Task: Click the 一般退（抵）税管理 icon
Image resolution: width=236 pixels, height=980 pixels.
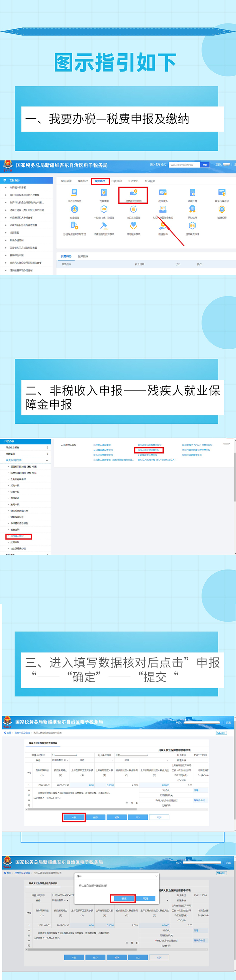Action: 104,209
